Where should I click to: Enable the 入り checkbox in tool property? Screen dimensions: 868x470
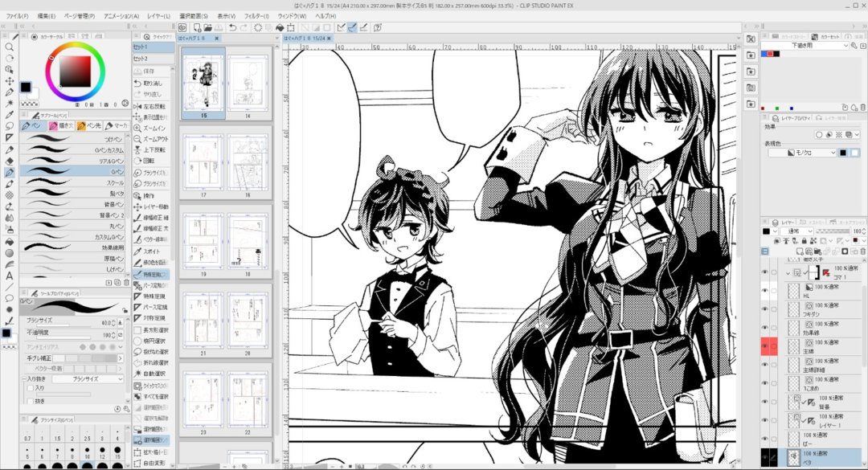(x=30, y=388)
